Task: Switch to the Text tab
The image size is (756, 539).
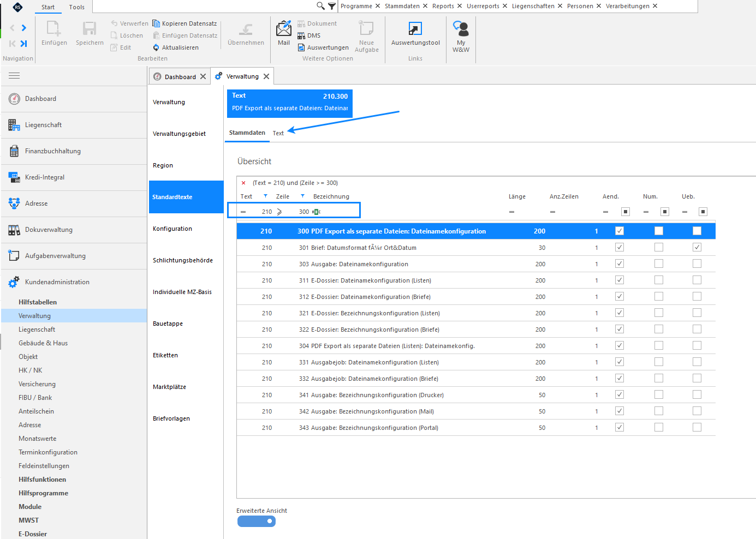Action: pyautogui.click(x=278, y=133)
